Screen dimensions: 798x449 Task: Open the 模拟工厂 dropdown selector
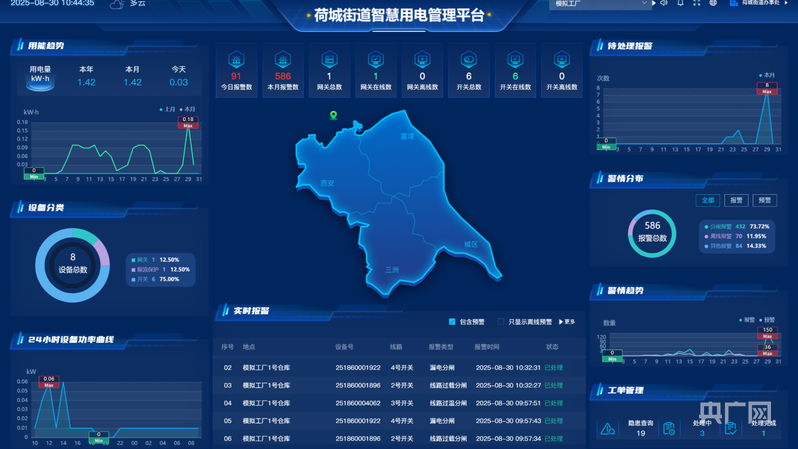tap(600, 4)
